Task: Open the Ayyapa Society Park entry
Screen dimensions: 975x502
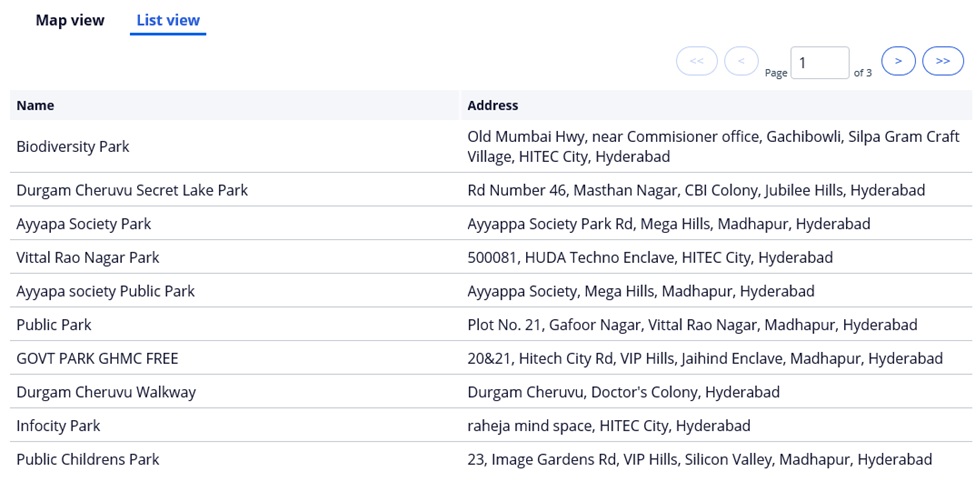Action: tap(491, 223)
